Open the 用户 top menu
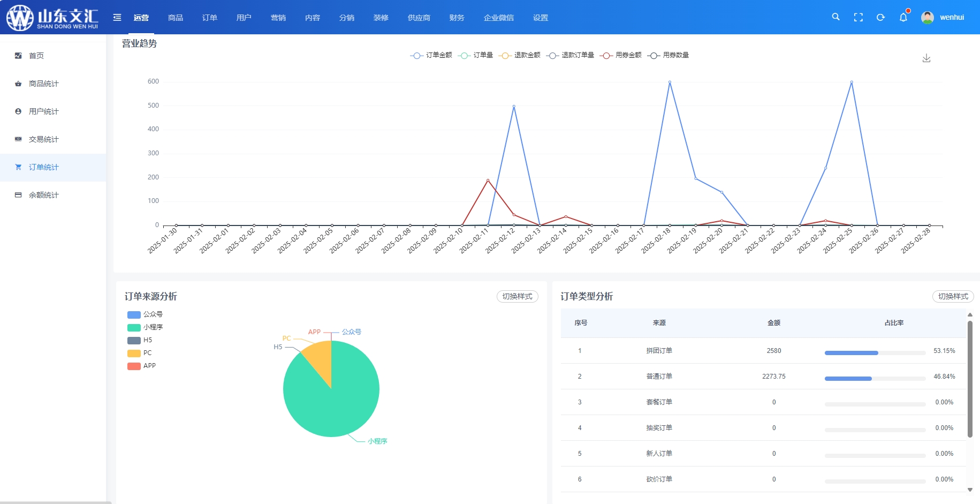 (x=244, y=18)
